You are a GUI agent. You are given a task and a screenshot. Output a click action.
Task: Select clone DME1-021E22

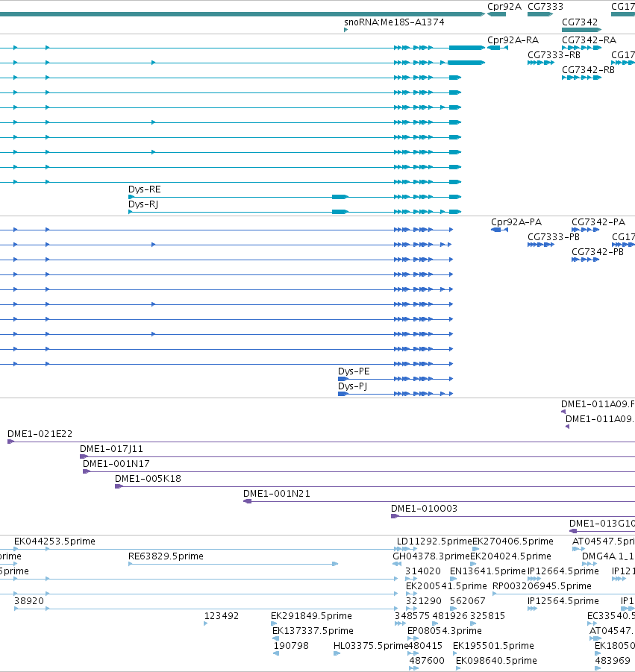40,434
